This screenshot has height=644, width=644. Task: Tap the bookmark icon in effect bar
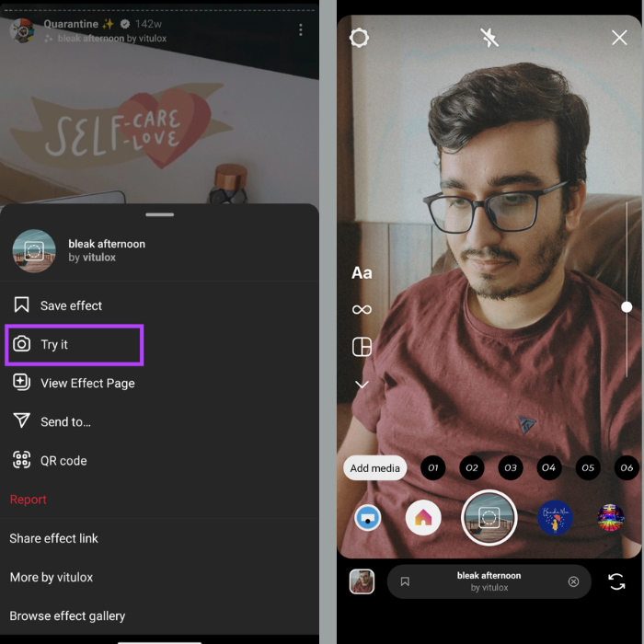click(405, 581)
